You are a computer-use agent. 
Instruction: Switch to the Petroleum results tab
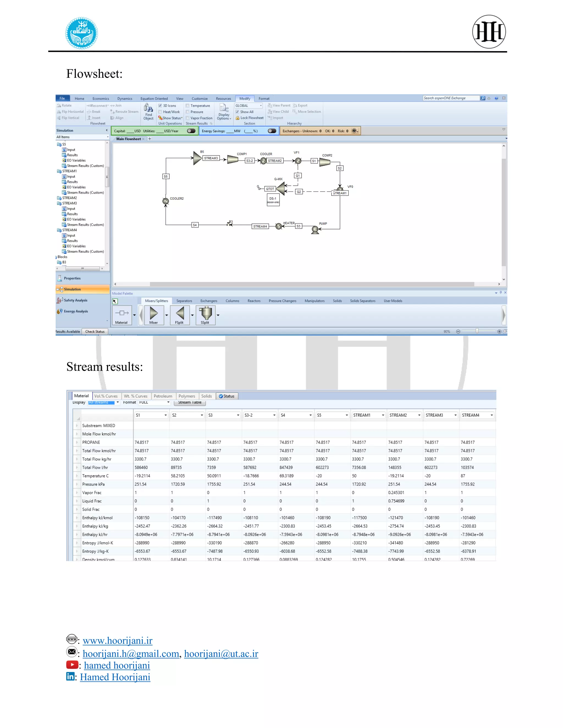tap(163, 396)
